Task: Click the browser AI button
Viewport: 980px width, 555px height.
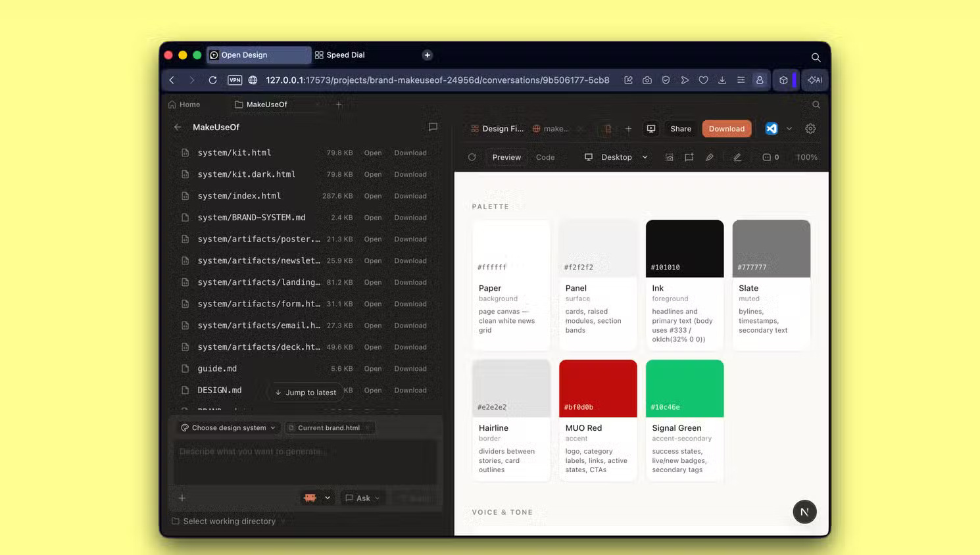Action: [815, 80]
